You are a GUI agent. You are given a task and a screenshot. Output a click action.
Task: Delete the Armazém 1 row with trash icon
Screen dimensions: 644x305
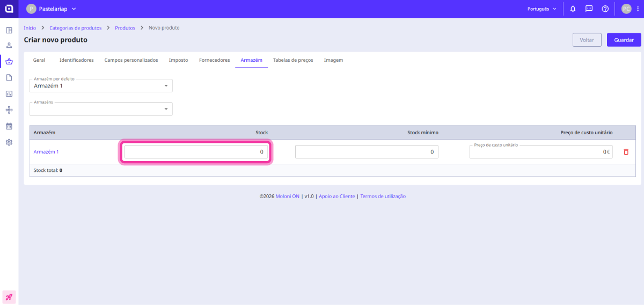pos(626,152)
